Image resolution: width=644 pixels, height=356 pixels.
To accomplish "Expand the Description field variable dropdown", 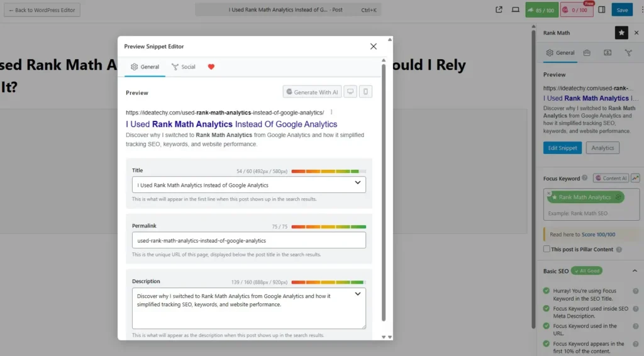I will pos(358,294).
